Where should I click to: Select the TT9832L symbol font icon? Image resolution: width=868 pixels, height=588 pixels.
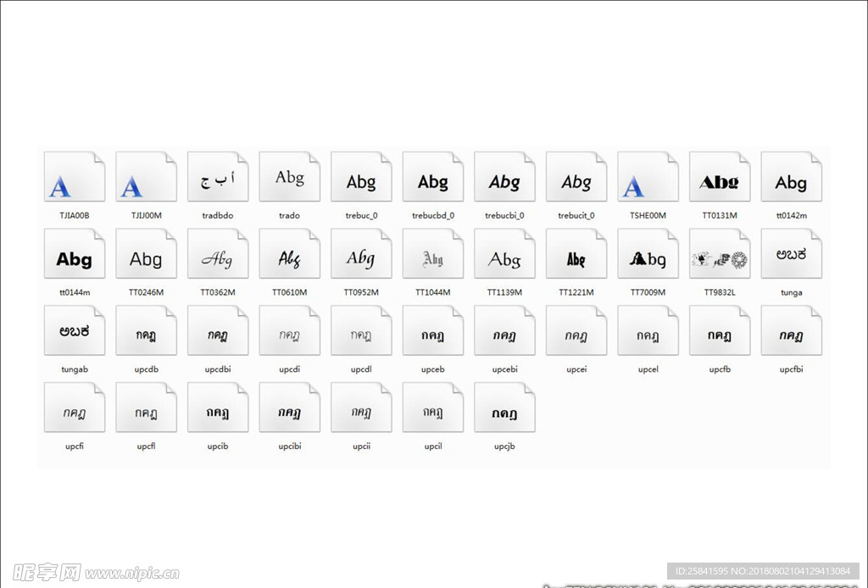pyautogui.click(x=720, y=254)
